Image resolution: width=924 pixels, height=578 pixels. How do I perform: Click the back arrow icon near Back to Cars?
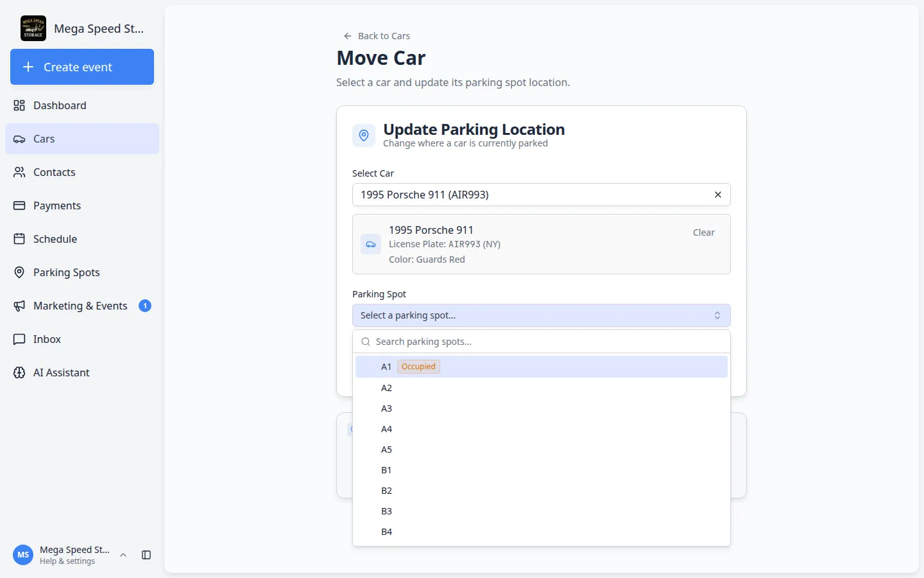pyautogui.click(x=348, y=36)
